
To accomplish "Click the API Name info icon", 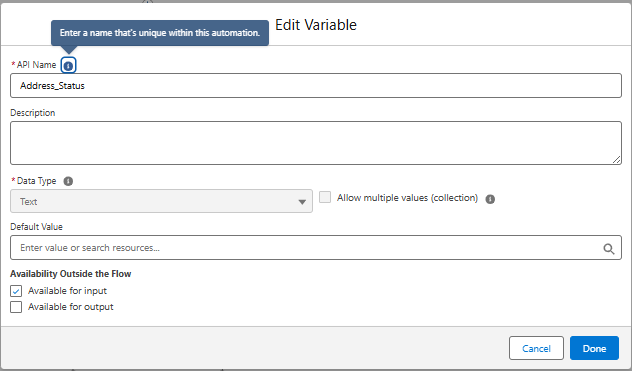I will point(69,65).
